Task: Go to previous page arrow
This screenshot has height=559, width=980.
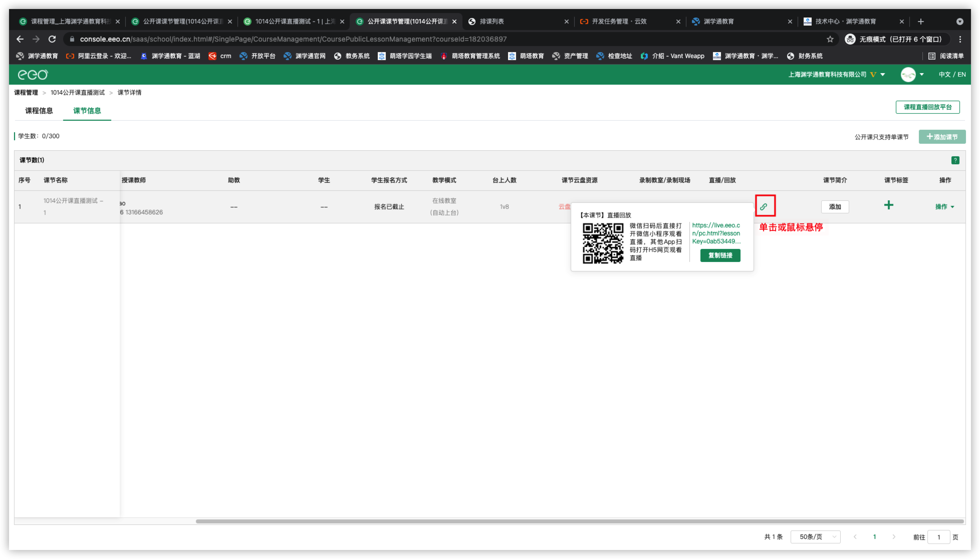Action: coord(855,537)
